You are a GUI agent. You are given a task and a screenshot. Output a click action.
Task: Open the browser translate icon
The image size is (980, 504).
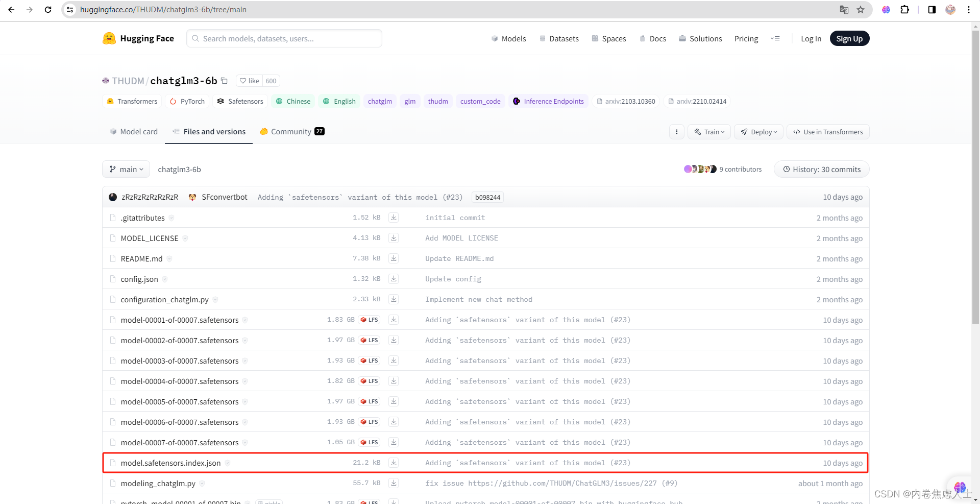844,10
